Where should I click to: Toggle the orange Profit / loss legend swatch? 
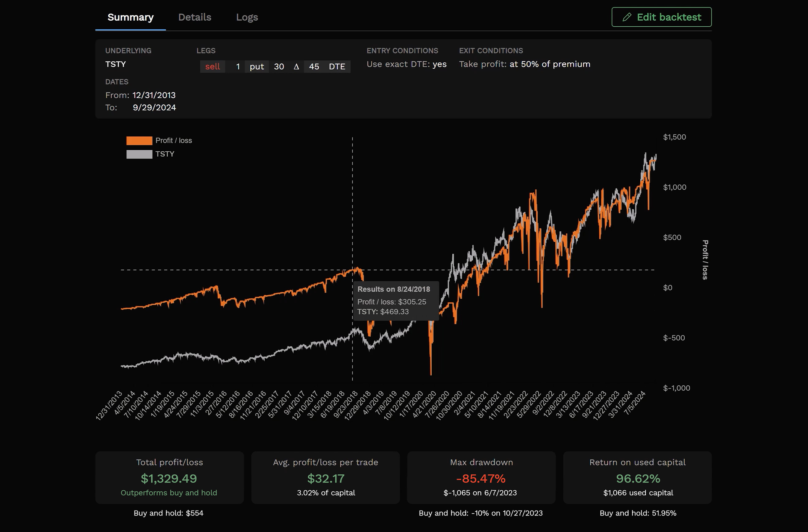coord(139,141)
